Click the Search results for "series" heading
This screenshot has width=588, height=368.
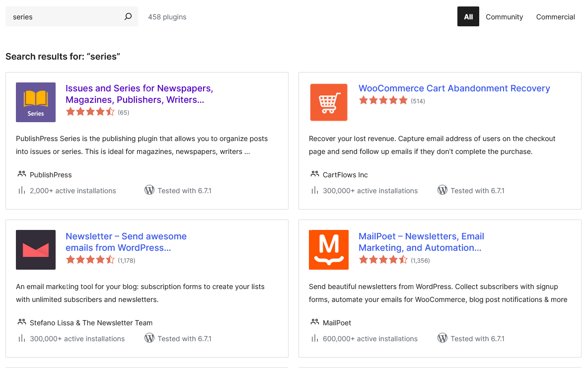pos(63,56)
